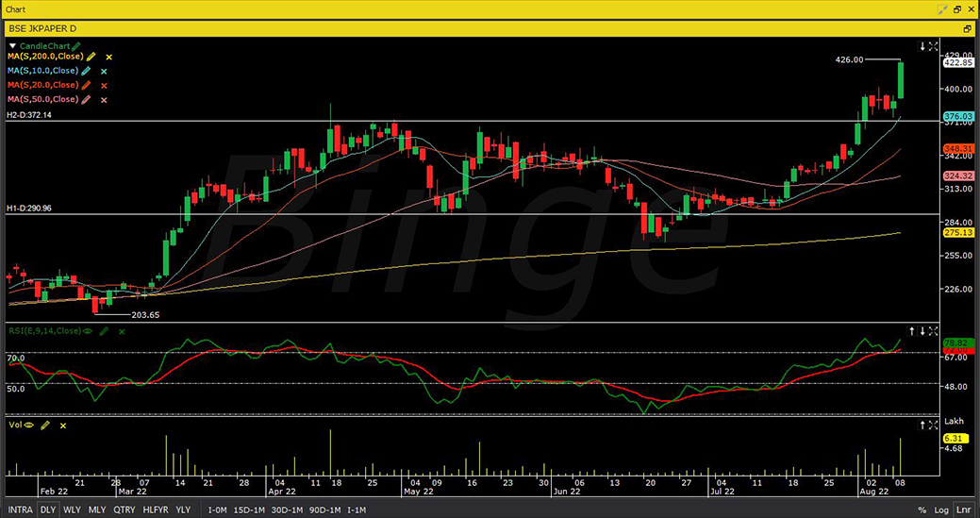
Task: Remove the RSI indicator
Action: point(122,332)
